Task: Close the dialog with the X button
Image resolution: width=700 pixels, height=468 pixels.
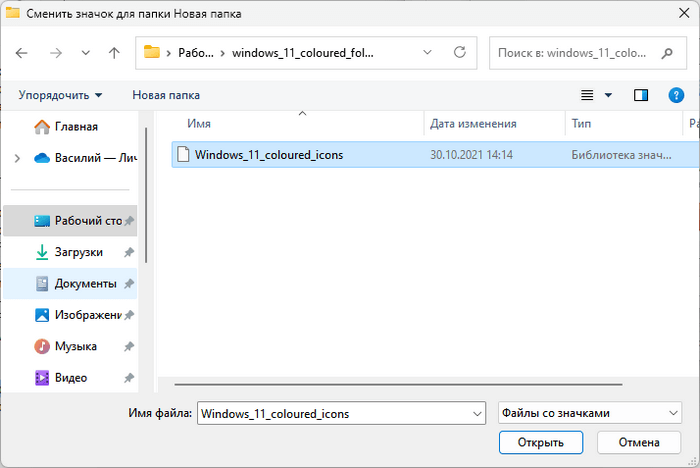Action: click(x=684, y=13)
